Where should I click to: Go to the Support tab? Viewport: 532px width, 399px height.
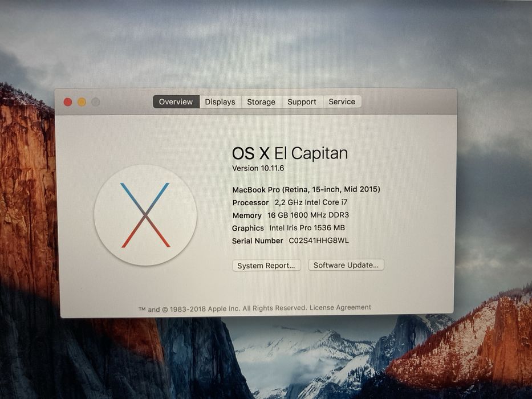pos(302,102)
